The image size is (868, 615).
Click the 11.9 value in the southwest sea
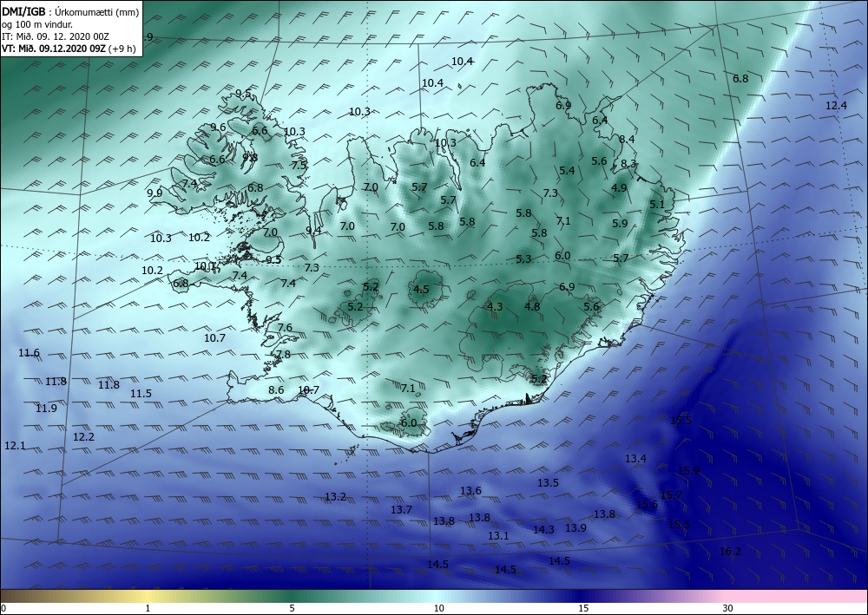point(46,409)
